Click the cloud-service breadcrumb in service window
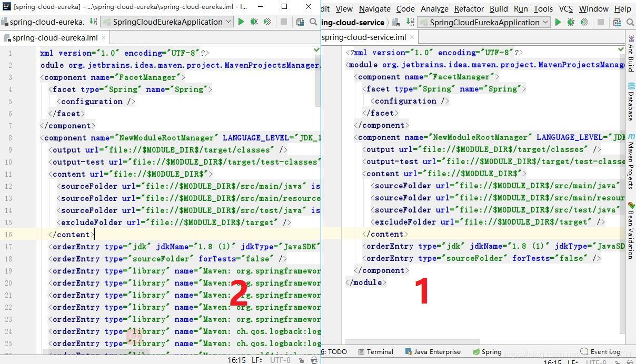636x364 pixels. click(353, 22)
